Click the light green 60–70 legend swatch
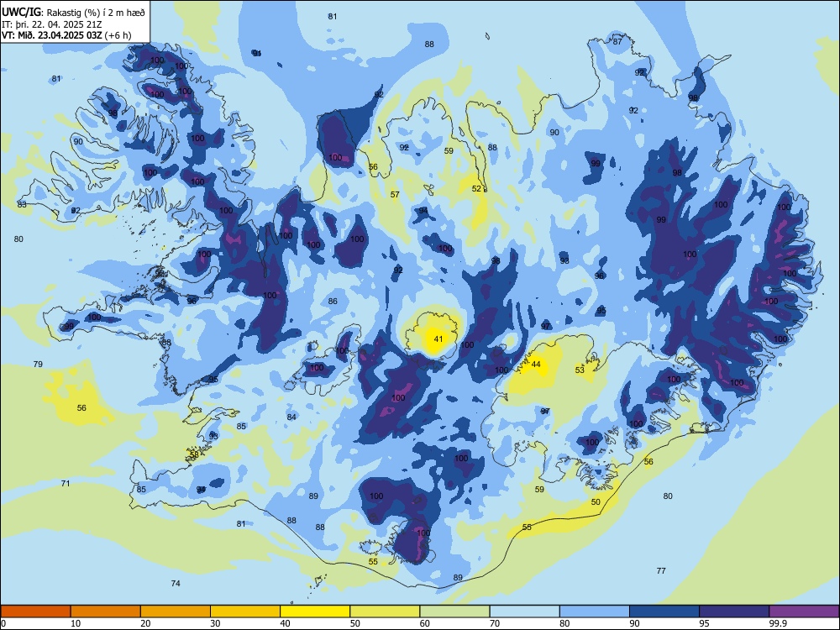Viewport: 840px width, 630px height. point(454,612)
